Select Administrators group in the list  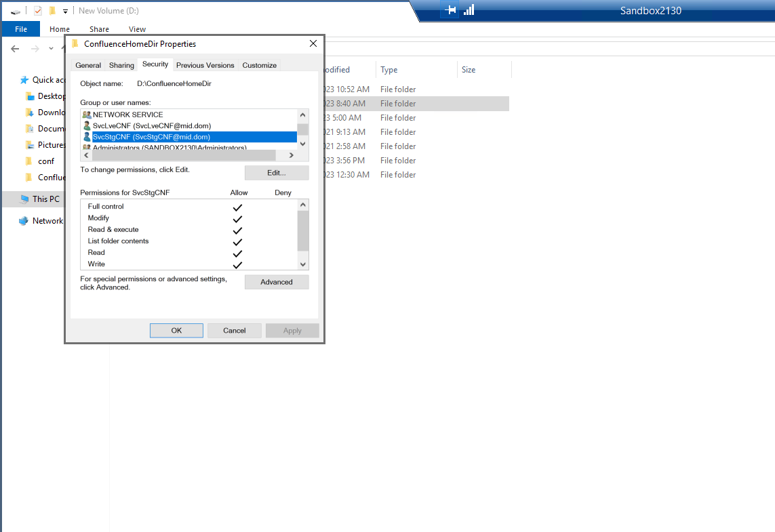click(189, 146)
